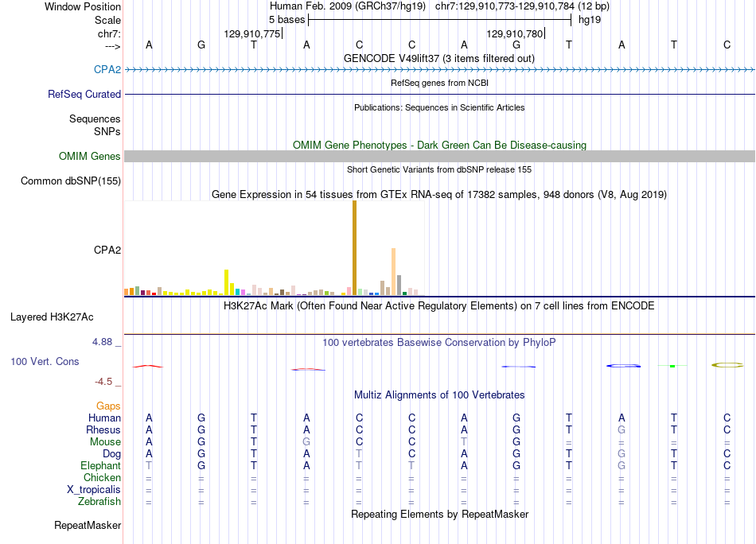Click the -4.5 PhyloP lower scale value

tap(103, 382)
